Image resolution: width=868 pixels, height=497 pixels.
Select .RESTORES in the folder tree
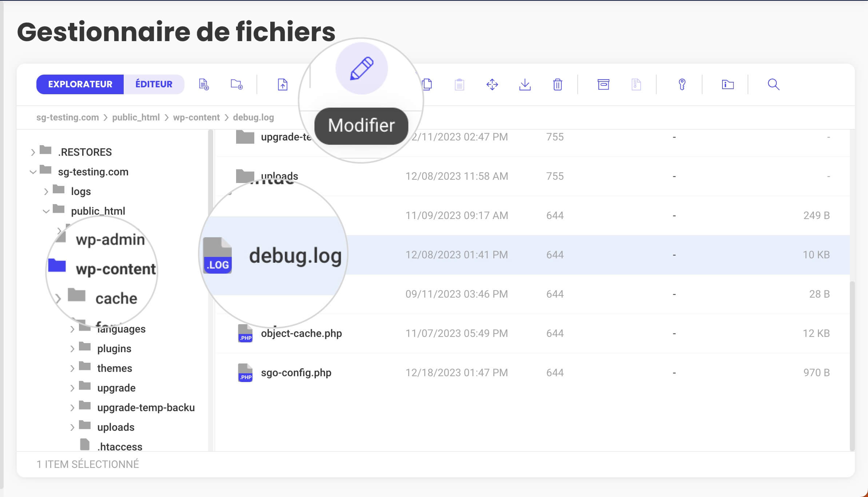coord(85,152)
